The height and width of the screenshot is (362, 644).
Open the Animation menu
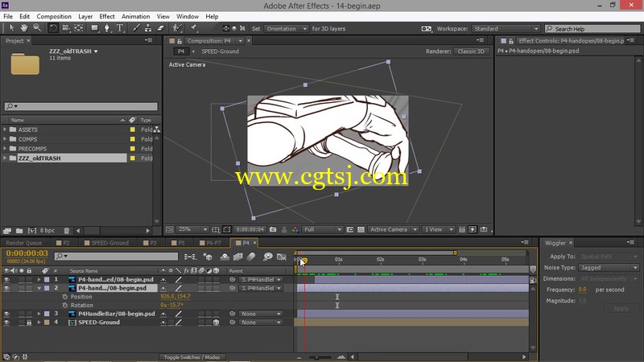(x=135, y=16)
